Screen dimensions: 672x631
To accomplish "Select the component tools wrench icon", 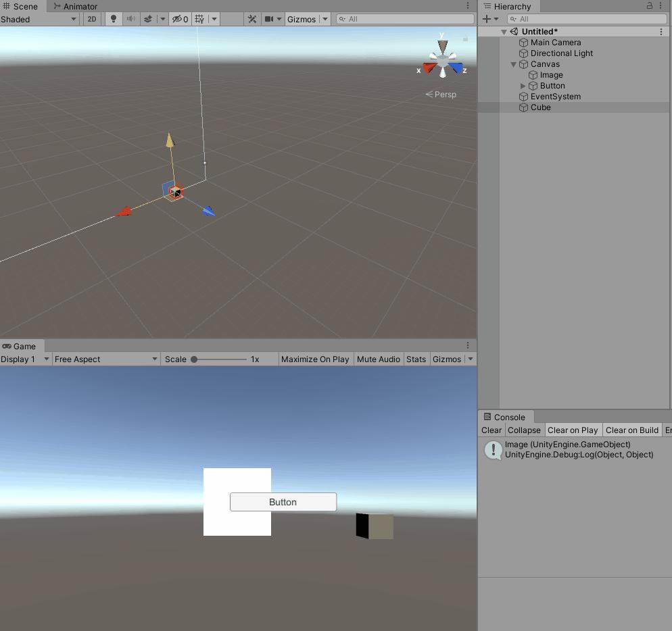I will coord(251,19).
